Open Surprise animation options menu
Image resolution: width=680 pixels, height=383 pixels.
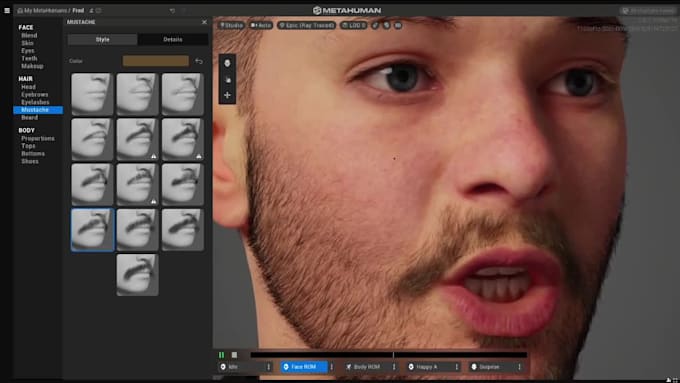519,367
